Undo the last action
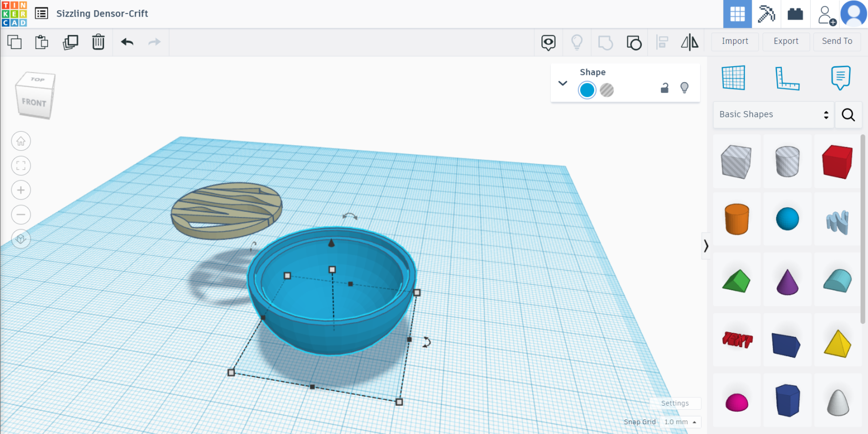Image resolution: width=868 pixels, height=434 pixels. coord(127,42)
